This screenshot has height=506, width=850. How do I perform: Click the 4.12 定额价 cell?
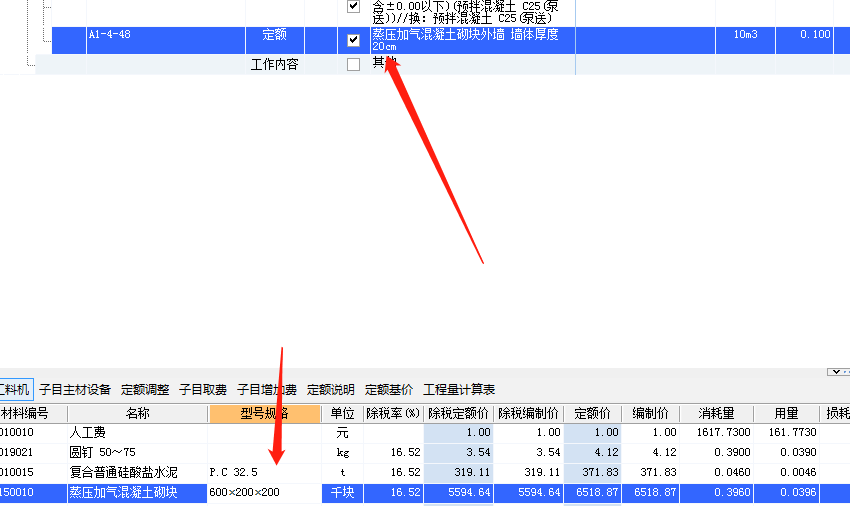point(593,452)
